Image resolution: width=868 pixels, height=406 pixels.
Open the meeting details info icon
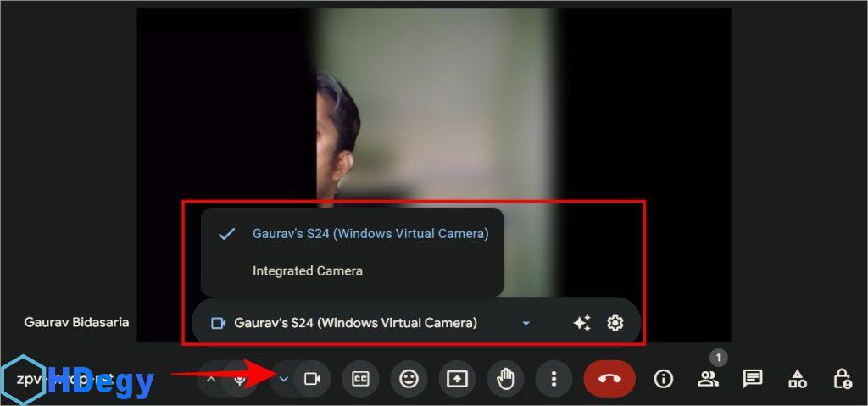click(663, 379)
